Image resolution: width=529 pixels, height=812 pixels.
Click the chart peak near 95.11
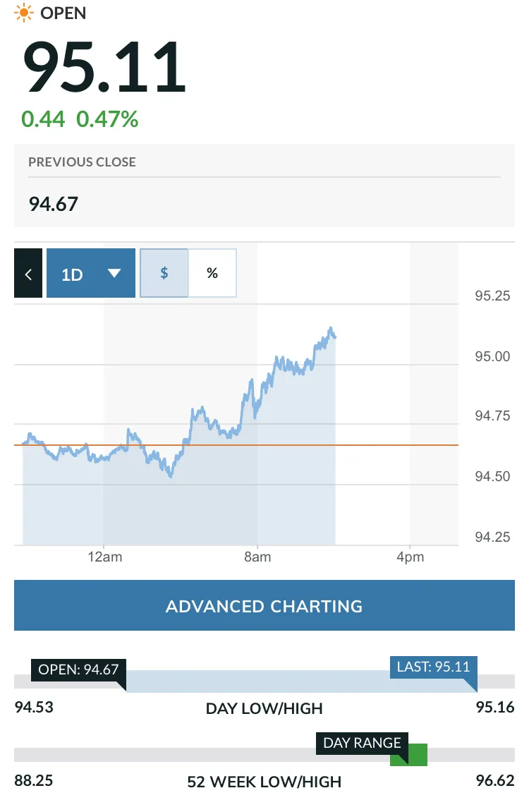click(x=331, y=329)
